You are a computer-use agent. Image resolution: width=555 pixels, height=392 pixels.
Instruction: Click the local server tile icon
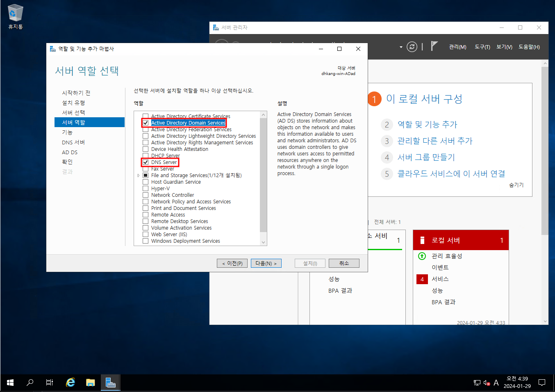coord(422,240)
